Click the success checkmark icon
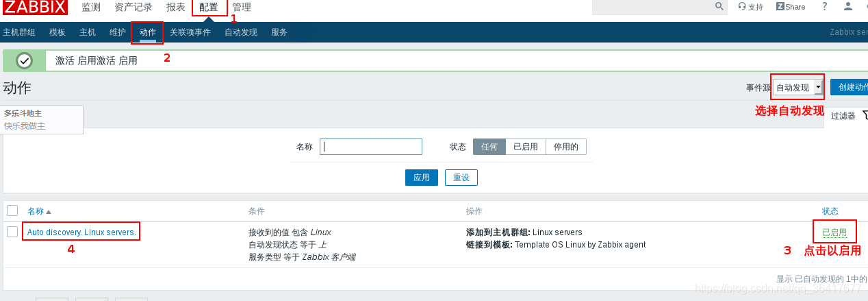Screen dimensions: 868x301 pyautogui.click(x=24, y=60)
